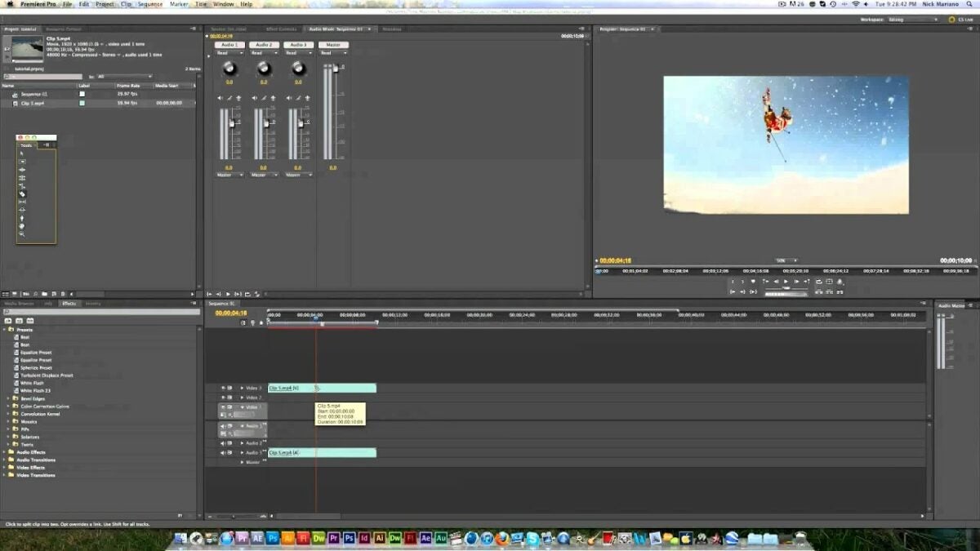Viewport: 980px width, 551px height.
Task: Expand the Video 3 track
Action: point(242,388)
